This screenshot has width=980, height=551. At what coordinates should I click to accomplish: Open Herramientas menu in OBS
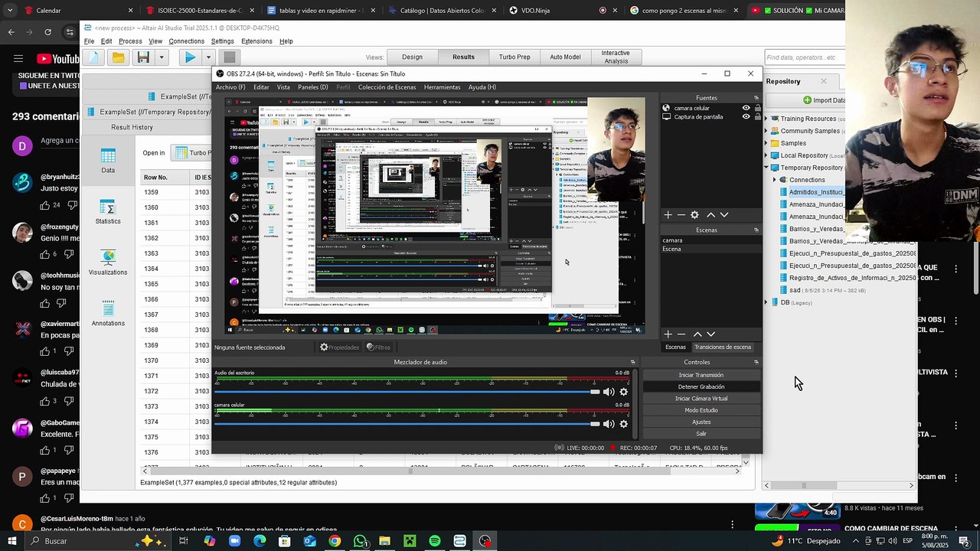[x=442, y=87]
